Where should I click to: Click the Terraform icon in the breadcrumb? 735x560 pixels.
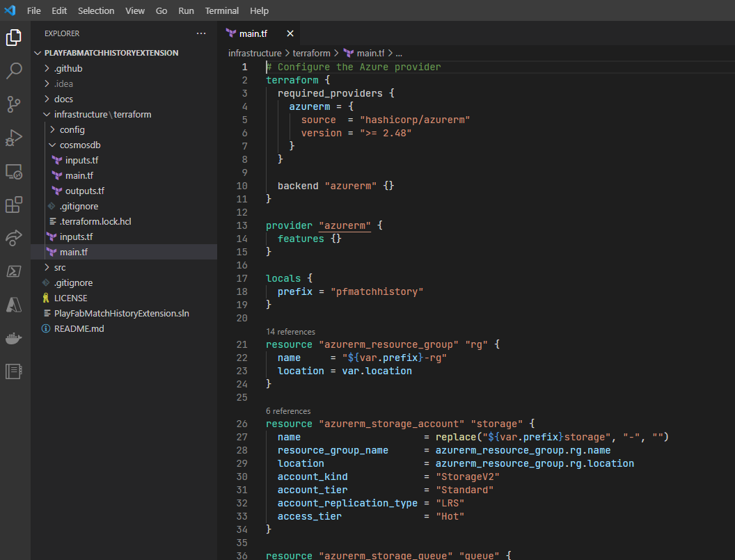348,53
